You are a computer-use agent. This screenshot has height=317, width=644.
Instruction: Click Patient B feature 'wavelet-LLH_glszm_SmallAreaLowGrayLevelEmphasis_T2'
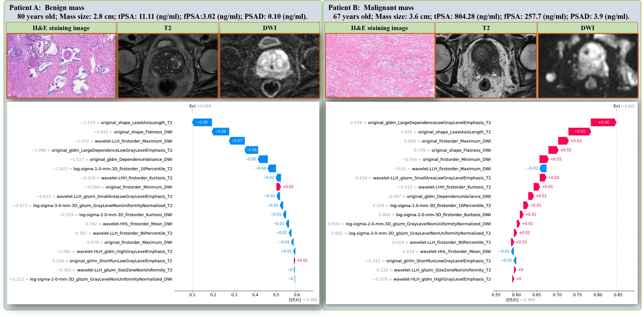point(432,178)
